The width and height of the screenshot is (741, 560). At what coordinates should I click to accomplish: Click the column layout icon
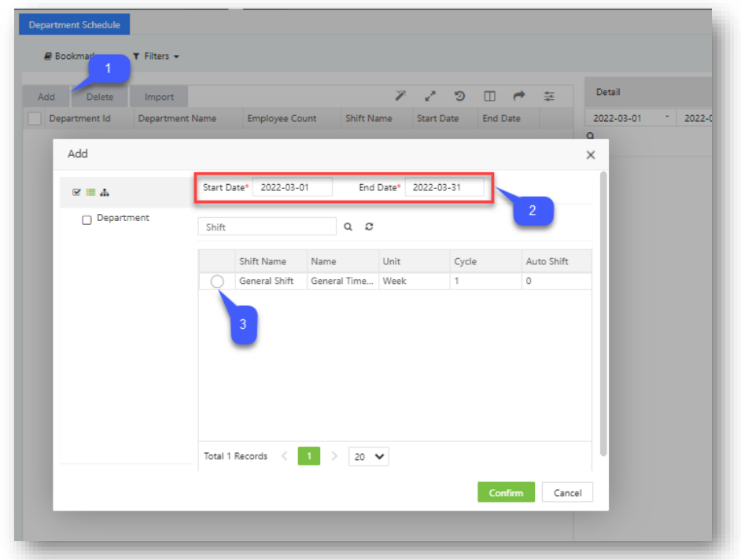tap(489, 96)
